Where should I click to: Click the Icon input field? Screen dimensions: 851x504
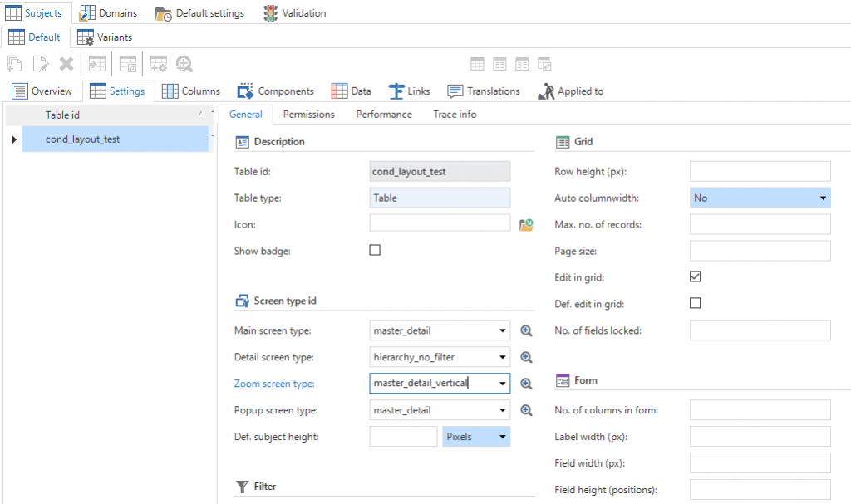[x=440, y=223]
